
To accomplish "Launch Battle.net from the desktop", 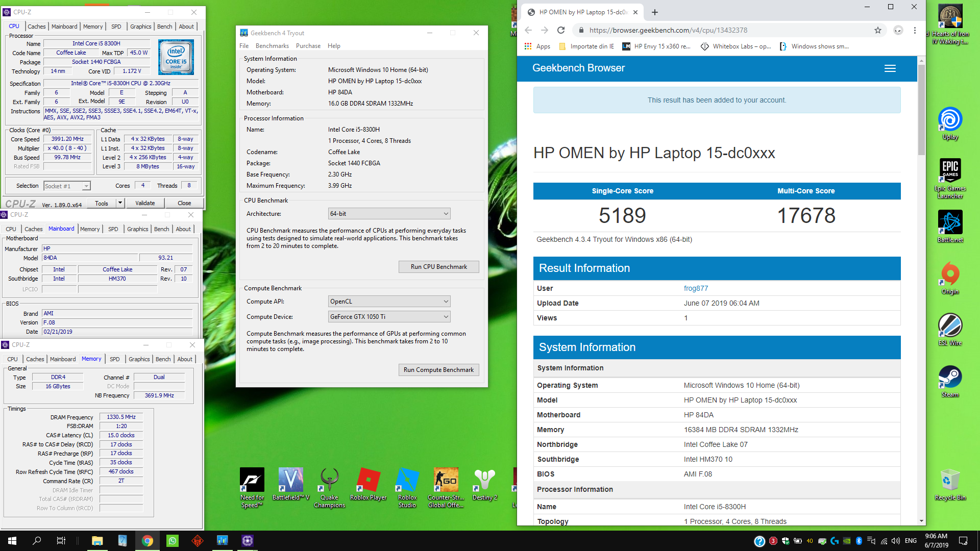I will (x=950, y=227).
